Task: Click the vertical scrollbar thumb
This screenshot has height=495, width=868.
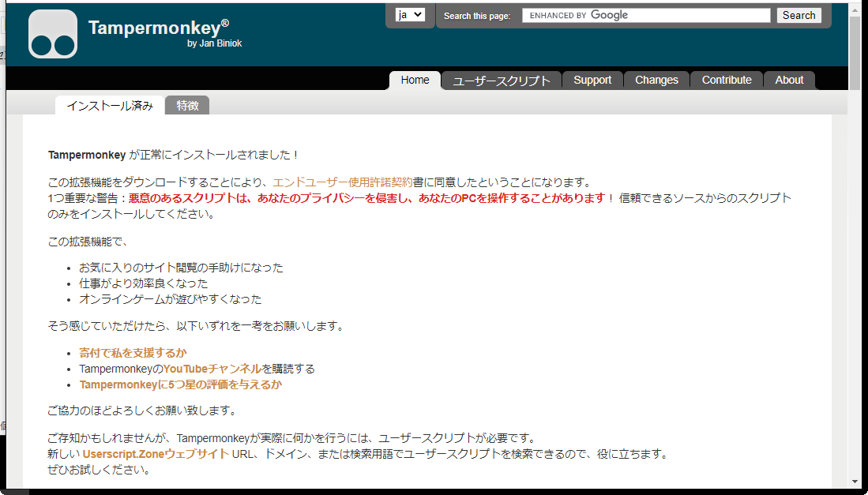Action: point(855,51)
